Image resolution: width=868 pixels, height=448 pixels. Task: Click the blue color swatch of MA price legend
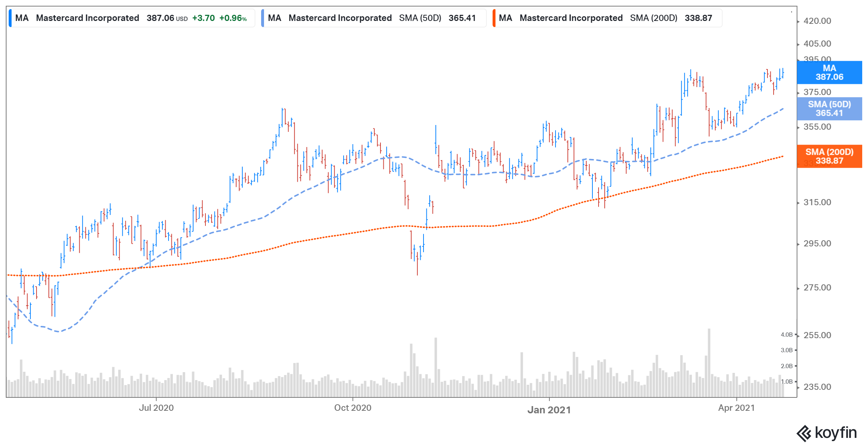(10, 18)
